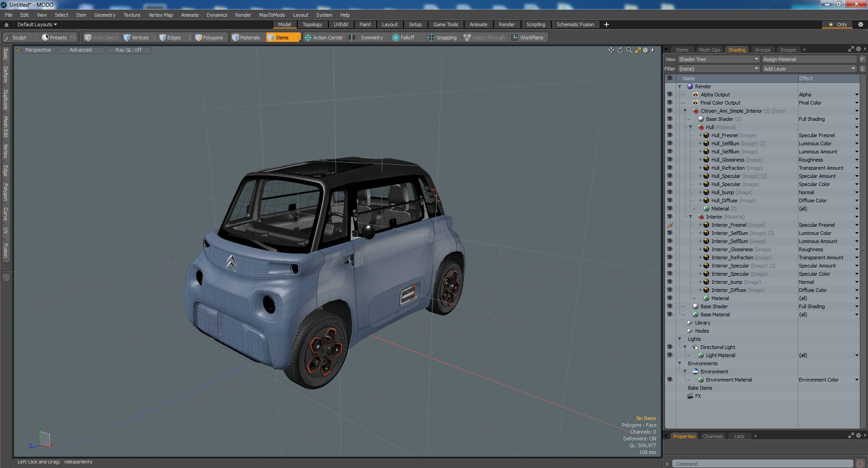Select the FX clapperboard item

tap(694, 396)
